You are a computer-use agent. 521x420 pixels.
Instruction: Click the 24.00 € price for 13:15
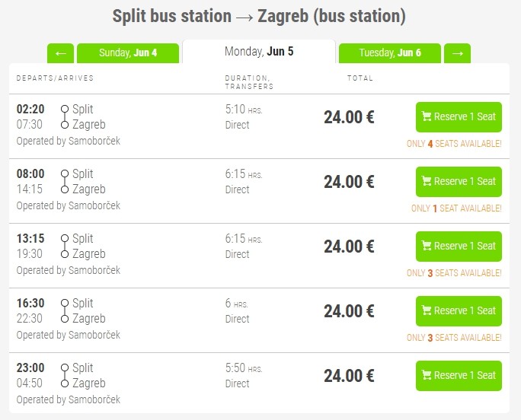pos(349,247)
